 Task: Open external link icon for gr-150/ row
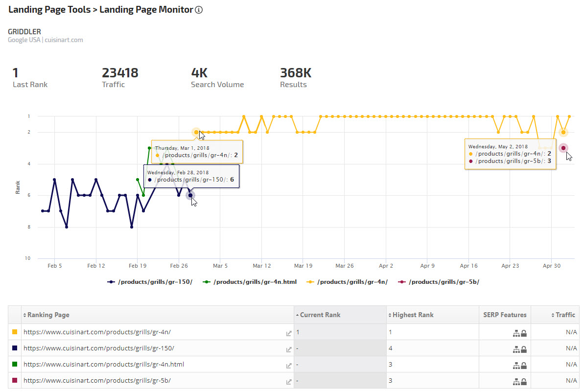[289, 349]
